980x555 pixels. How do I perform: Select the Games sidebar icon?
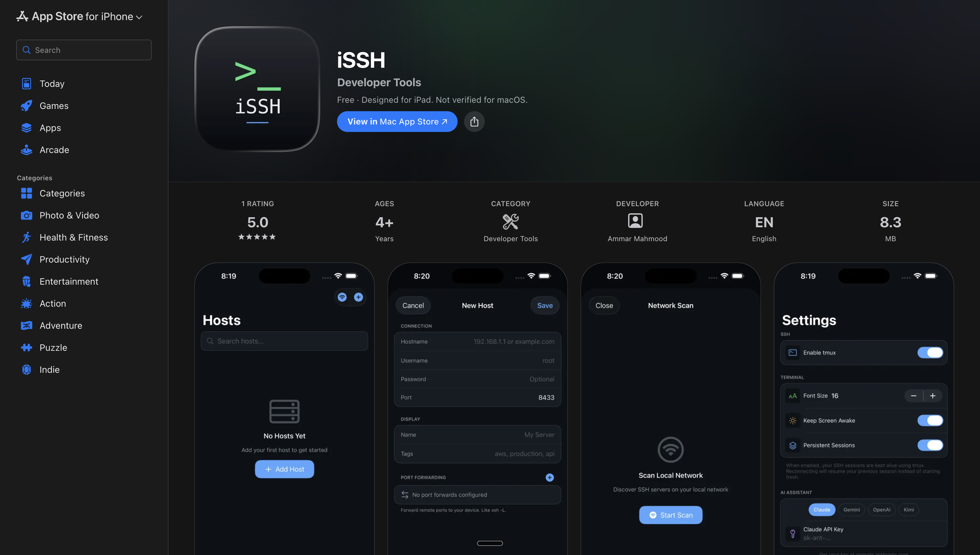(x=26, y=106)
